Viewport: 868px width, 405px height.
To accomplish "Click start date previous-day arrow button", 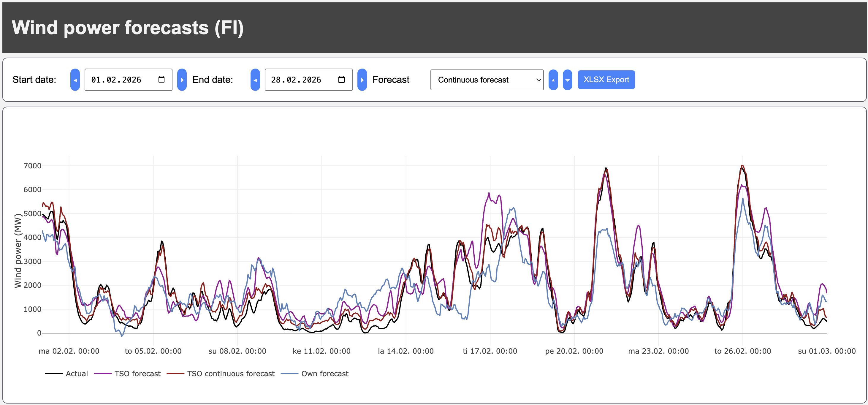I will (75, 80).
